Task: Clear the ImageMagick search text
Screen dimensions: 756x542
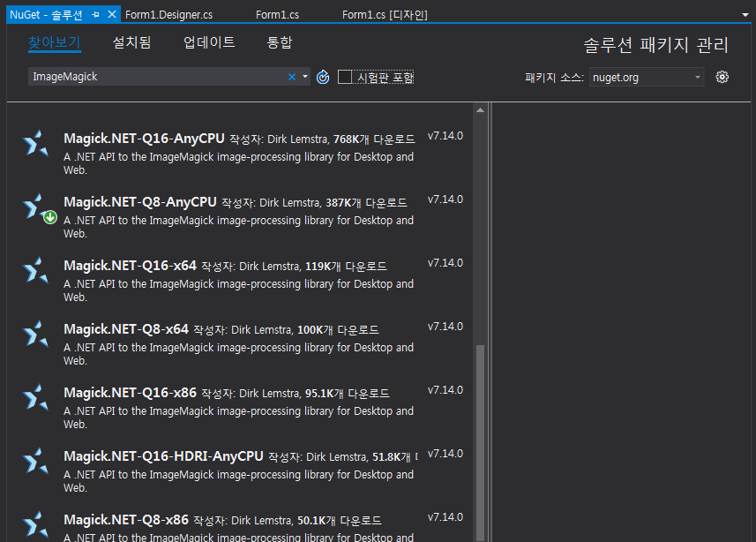Action: (x=292, y=77)
